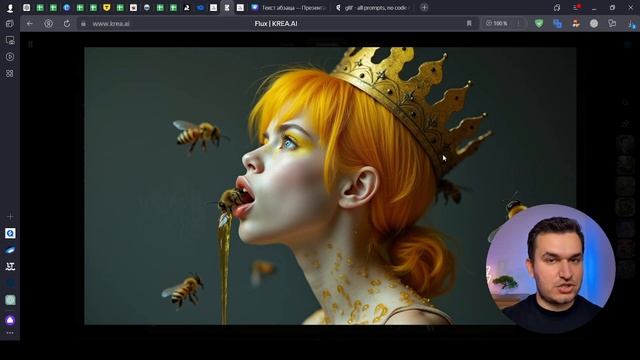Open the pale green square sidebar app
The height and width of the screenshot is (360, 640).
click(10, 300)
